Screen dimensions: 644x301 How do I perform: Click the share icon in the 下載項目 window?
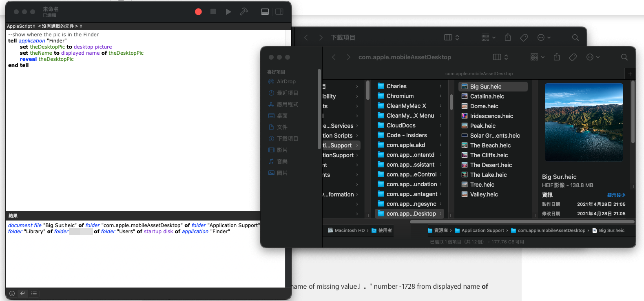coord(508,38)
